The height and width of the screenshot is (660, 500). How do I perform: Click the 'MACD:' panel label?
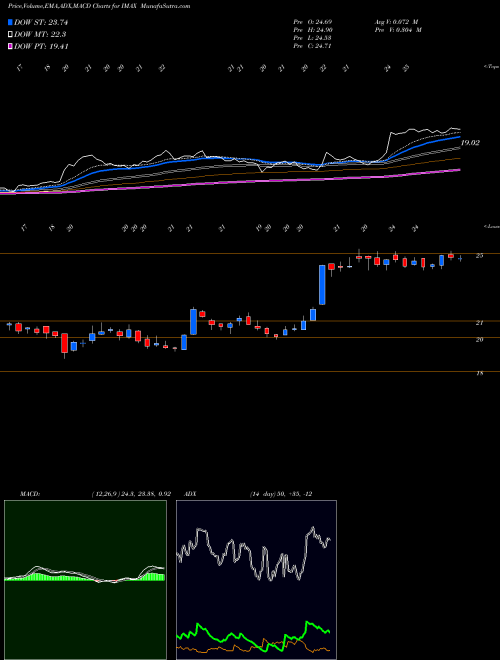[29, 494]
